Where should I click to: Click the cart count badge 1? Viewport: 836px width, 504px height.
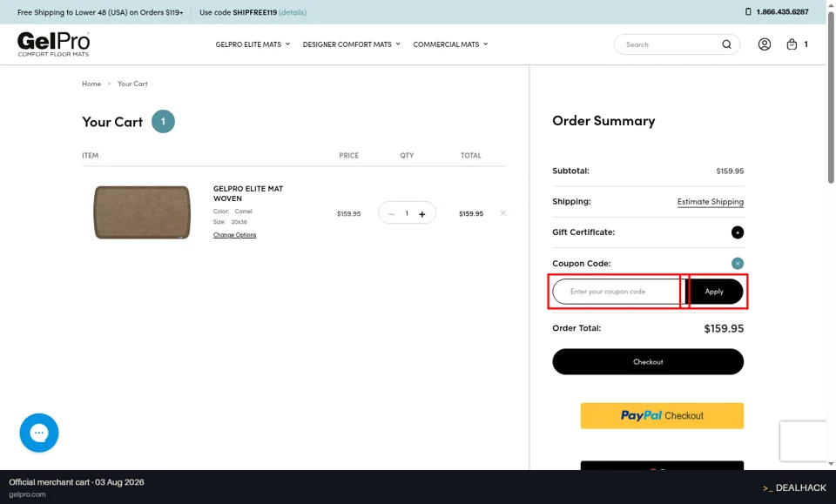[x=806, y=44]
